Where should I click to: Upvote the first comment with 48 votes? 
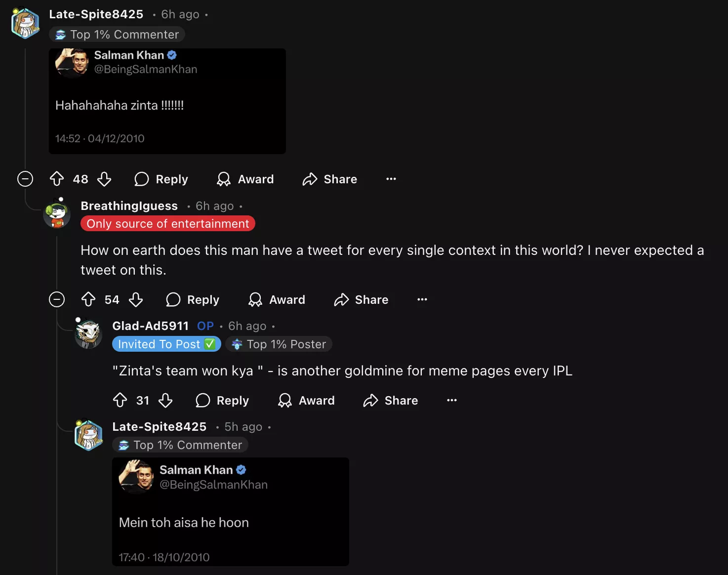coord(57,179)
